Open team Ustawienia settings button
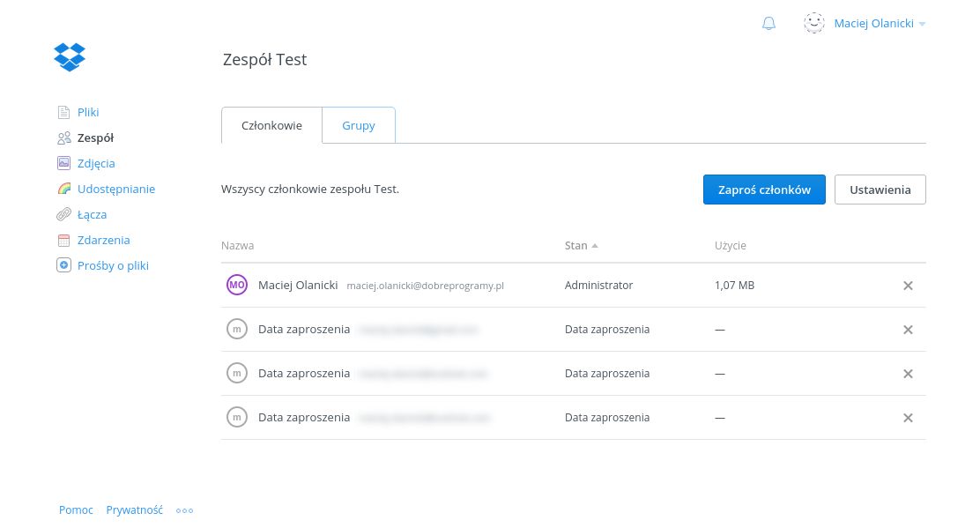The image size is (980, 528). click(x=880, y=190)
